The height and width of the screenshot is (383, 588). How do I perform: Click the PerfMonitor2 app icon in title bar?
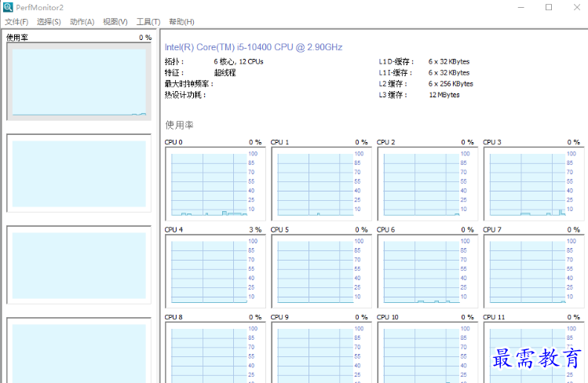(x=8, y=7)
